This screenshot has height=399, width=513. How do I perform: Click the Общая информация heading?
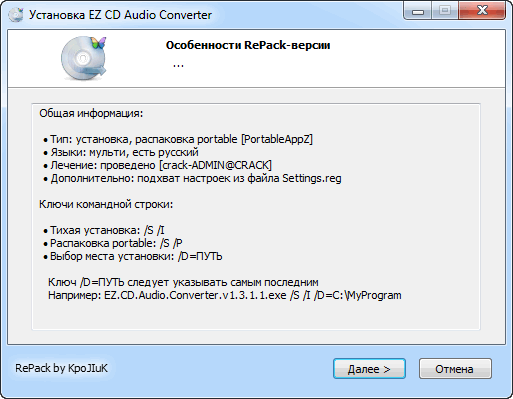coord(91,113)
